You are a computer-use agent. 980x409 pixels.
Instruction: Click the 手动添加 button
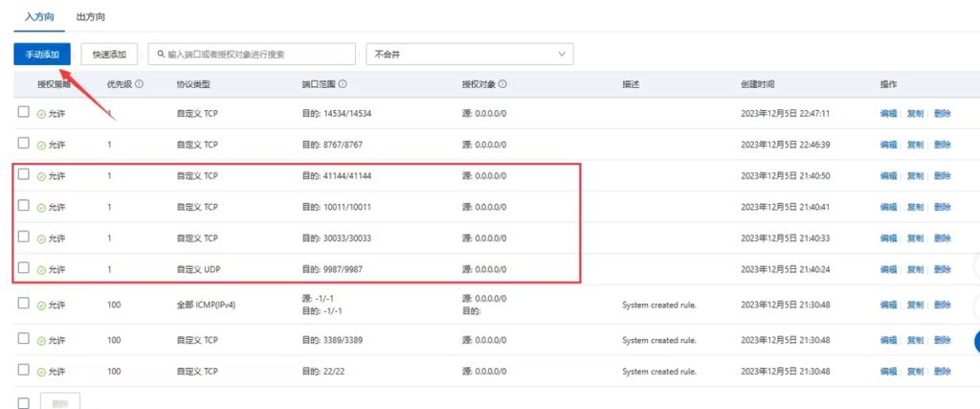[x=42, y=55]
